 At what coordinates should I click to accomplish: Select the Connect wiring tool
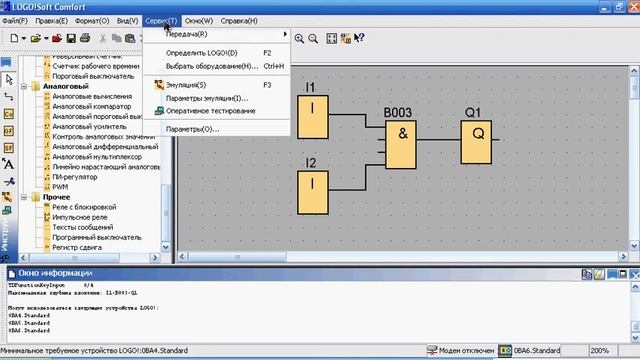[9, 97]
